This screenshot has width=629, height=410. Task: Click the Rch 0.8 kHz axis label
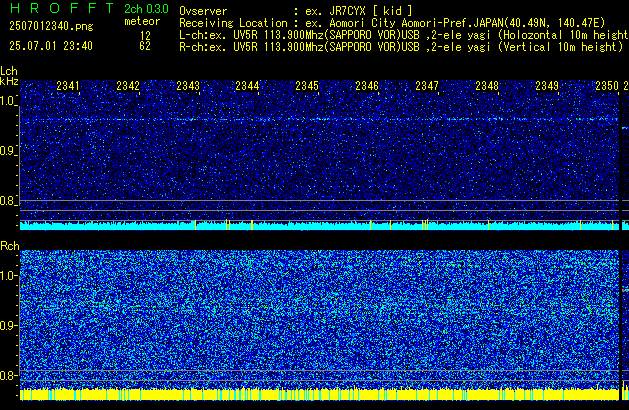(8, 375)
